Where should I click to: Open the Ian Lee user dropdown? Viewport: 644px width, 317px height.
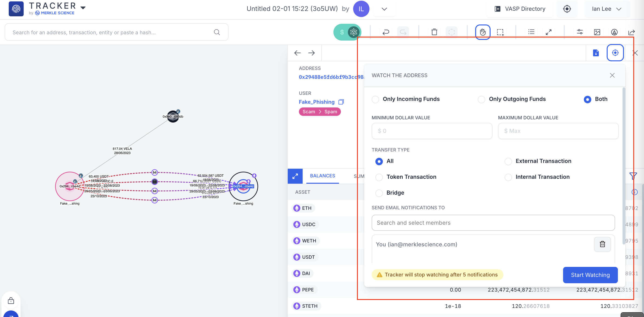tap(606, 9)
